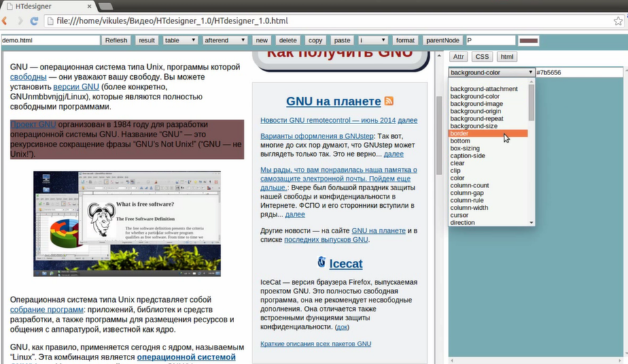Click the browser back arrow

tap(5, 21)
